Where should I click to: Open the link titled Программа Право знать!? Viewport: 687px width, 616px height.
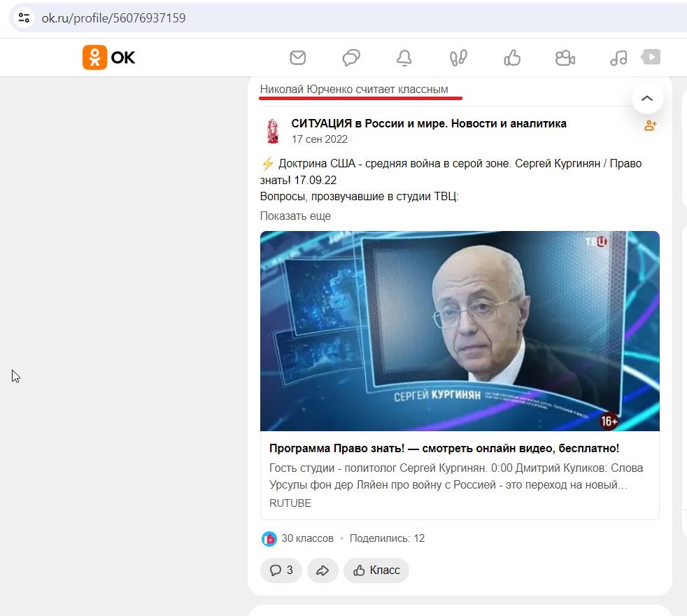pos(444,449)
